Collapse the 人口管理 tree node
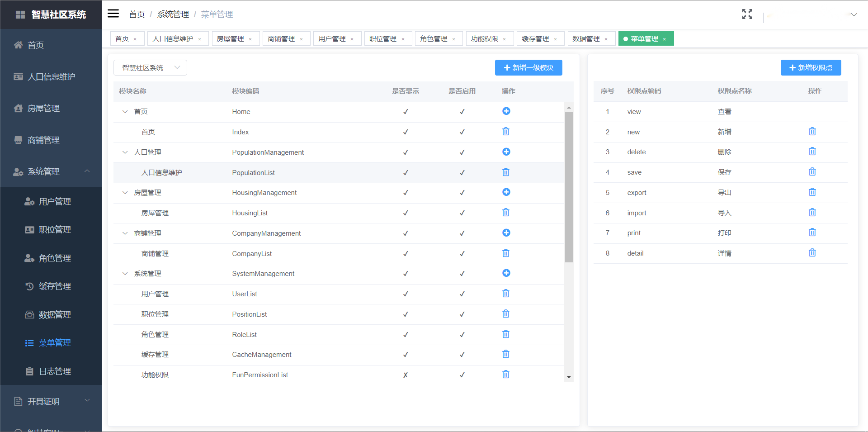 tap(125, 152)
